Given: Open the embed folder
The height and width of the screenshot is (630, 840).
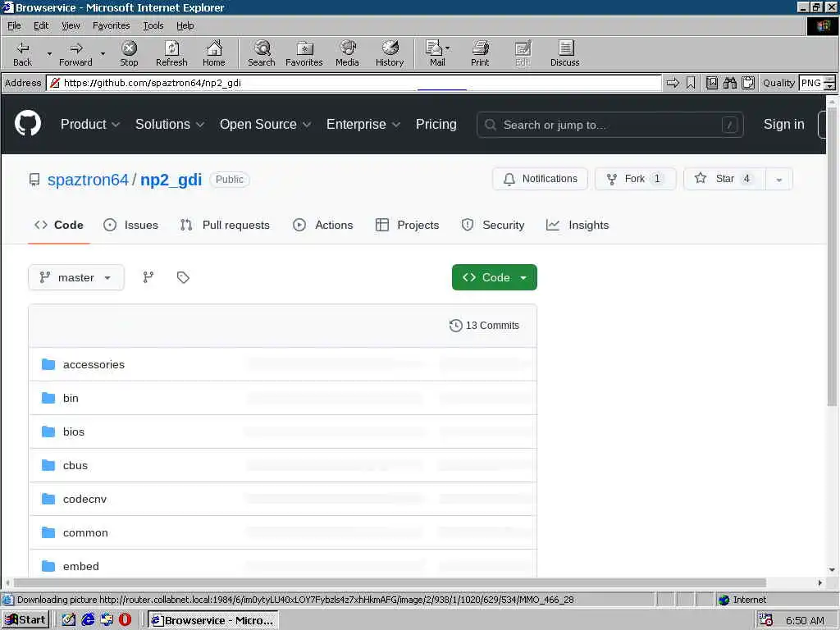Looking at the screenshot, I should (81, 566).
